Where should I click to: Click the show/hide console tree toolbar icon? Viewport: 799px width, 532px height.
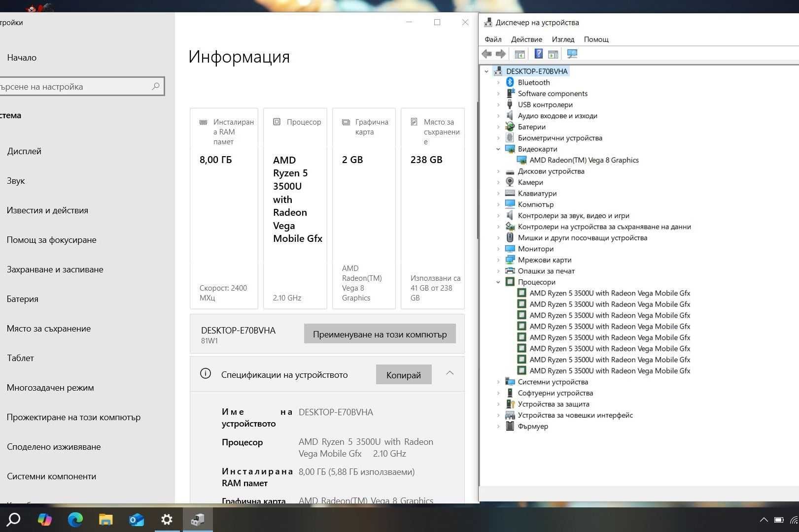coord(520,54)
